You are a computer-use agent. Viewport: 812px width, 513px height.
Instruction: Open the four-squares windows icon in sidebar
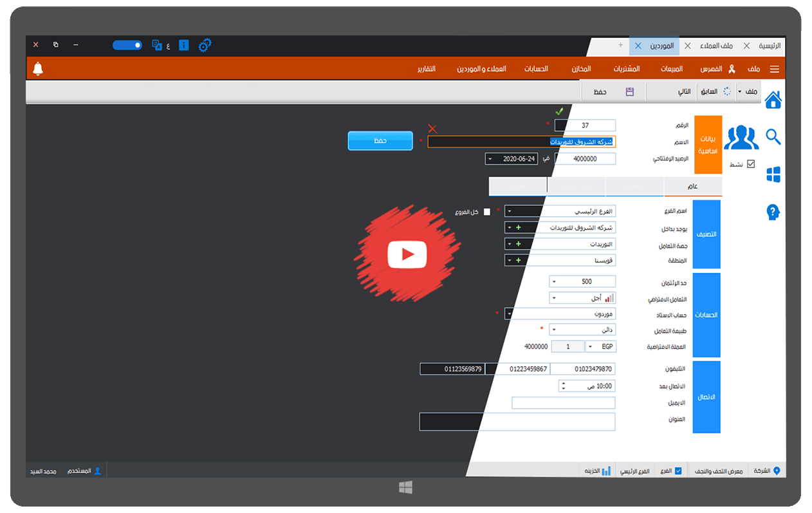coord(773,174)
